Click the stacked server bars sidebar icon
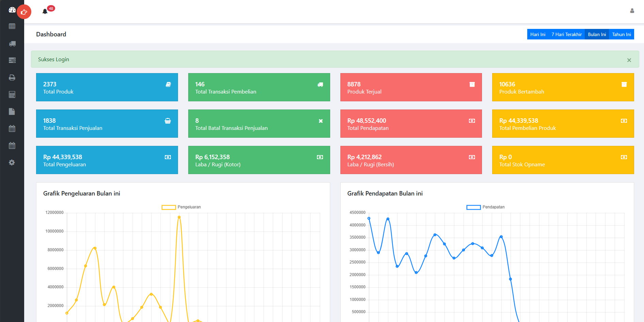 (x=12, y=60)
